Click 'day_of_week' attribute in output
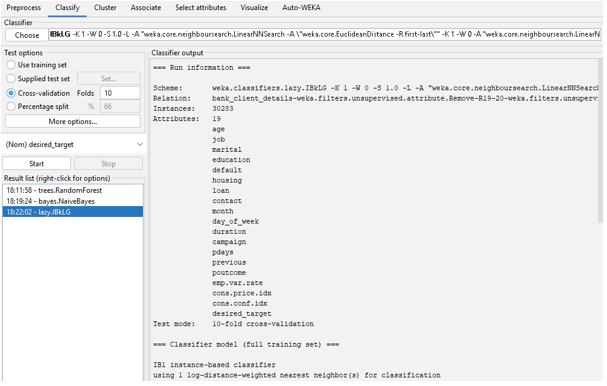607x386 pixels. pos(235,221)
